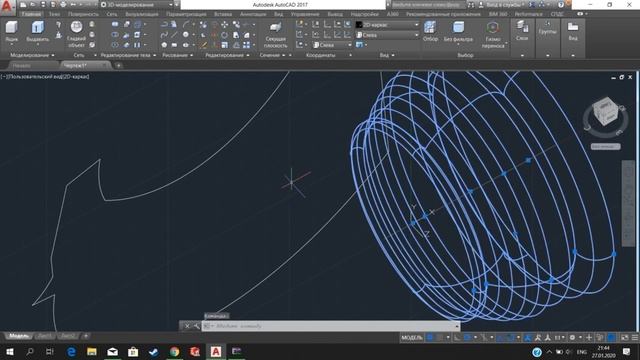
Task: Open the workspace switching gear in status bar
Action: point(573,338)
